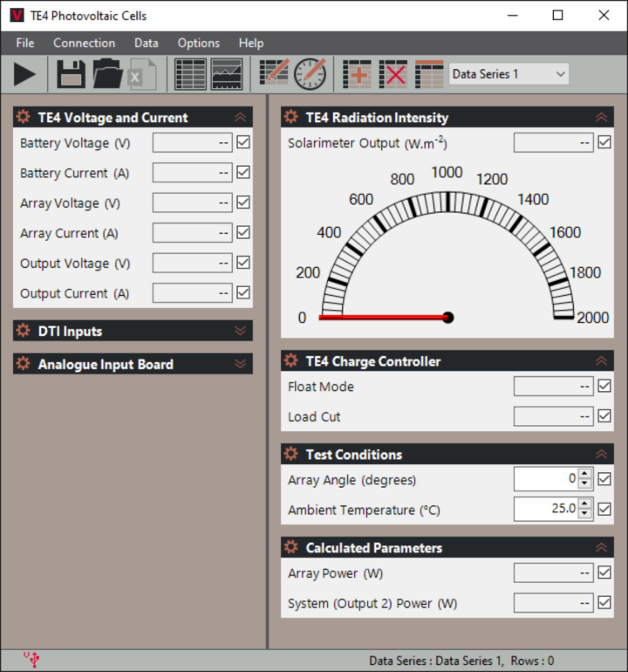The height and width of the screenshot is (672, 628).
Task: Disable the Float Mode checkbox
Action: click(x=604, y=386)
